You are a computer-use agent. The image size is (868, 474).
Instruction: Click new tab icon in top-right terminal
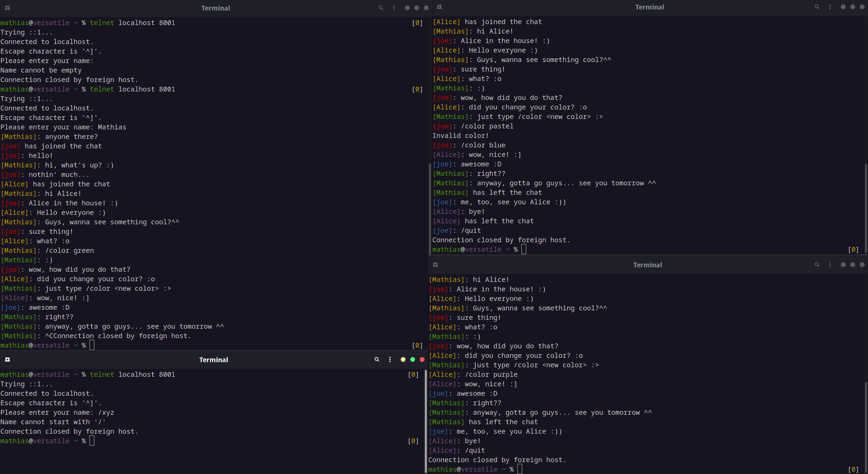439,7
